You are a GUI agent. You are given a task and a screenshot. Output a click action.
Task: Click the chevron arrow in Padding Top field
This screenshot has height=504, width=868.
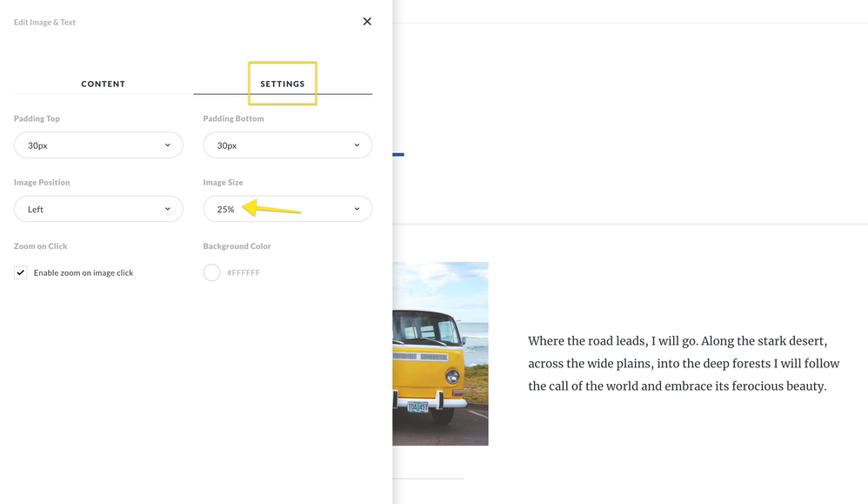pyautogui.click(x=168, y=145)
